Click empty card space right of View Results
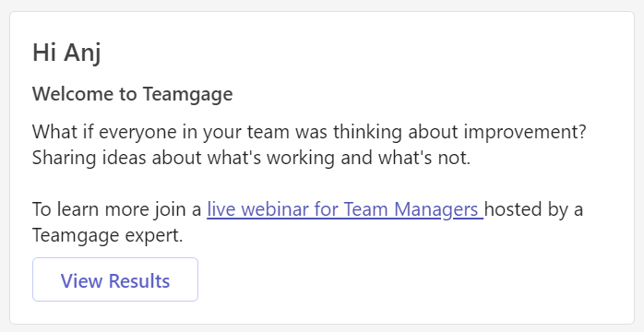 [x=411, y=279]
